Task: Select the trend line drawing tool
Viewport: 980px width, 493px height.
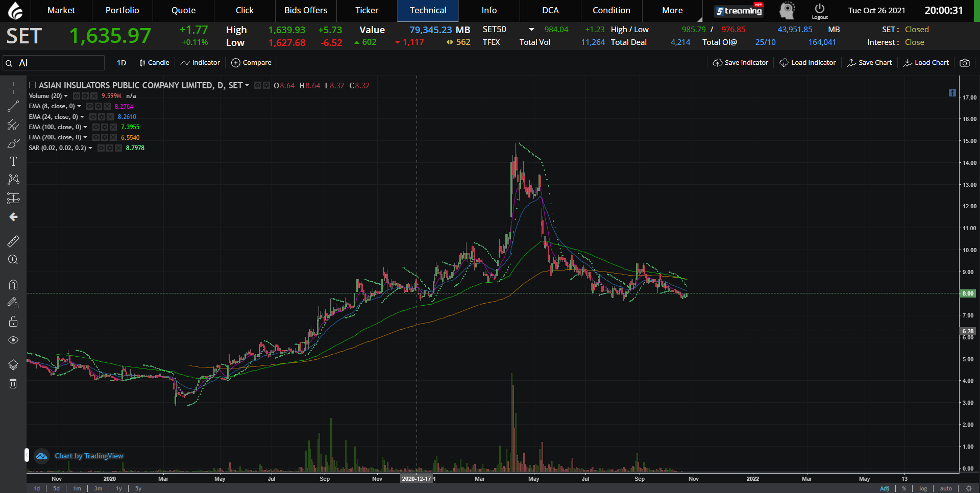Action: pyautogui.click(x=13, y=106)
